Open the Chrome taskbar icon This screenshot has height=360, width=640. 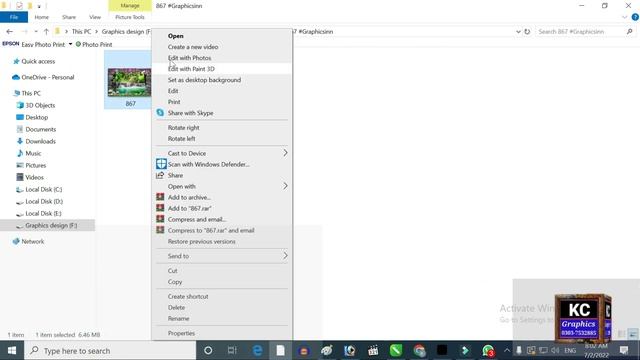pyautogui.click(x=419, y=351)
